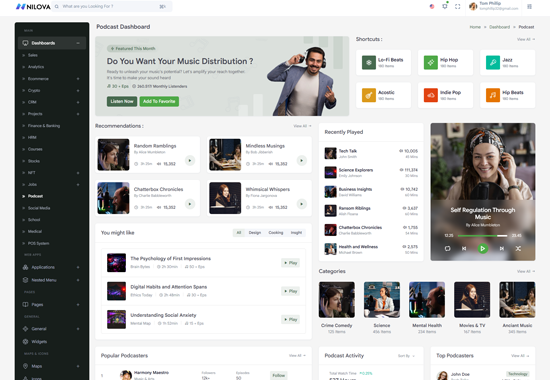
Task: Click the Widgets sidebar icon
Action: coord(25,341)
